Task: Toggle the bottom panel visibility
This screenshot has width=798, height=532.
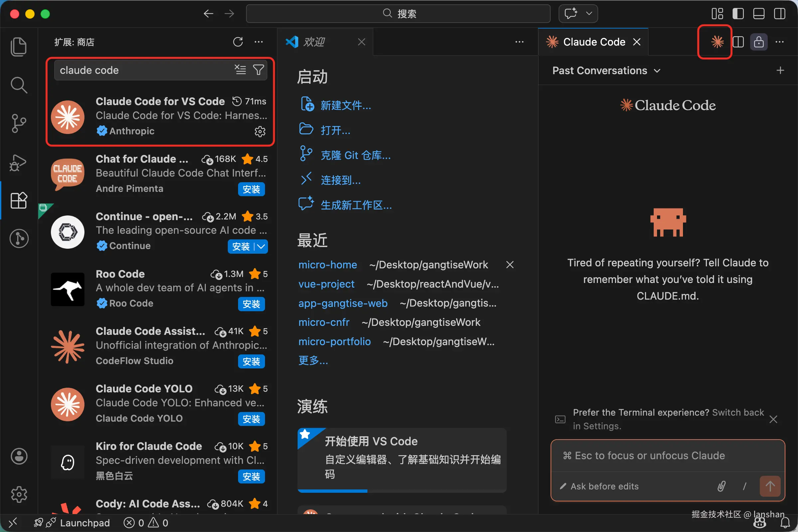Action: click(759, 14)
